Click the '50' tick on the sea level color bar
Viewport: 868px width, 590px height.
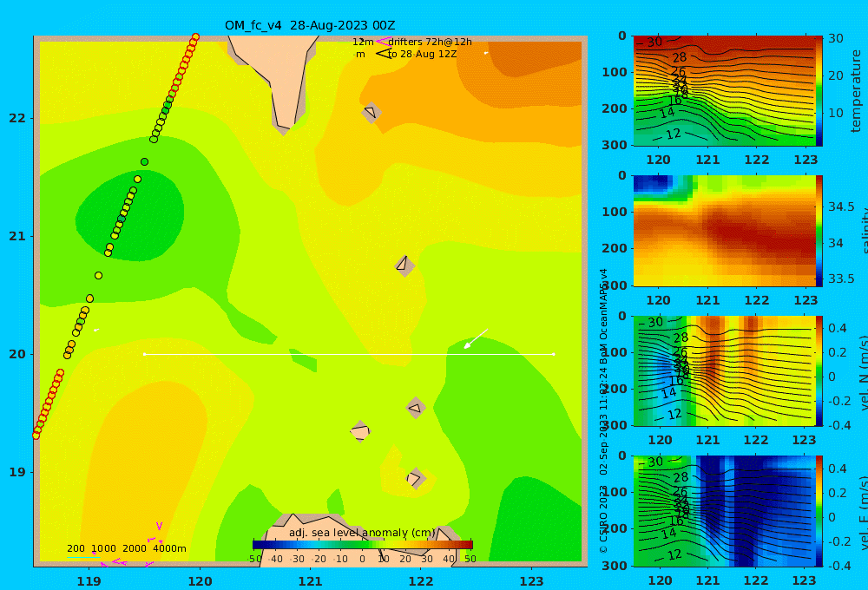tap(470, 559)
